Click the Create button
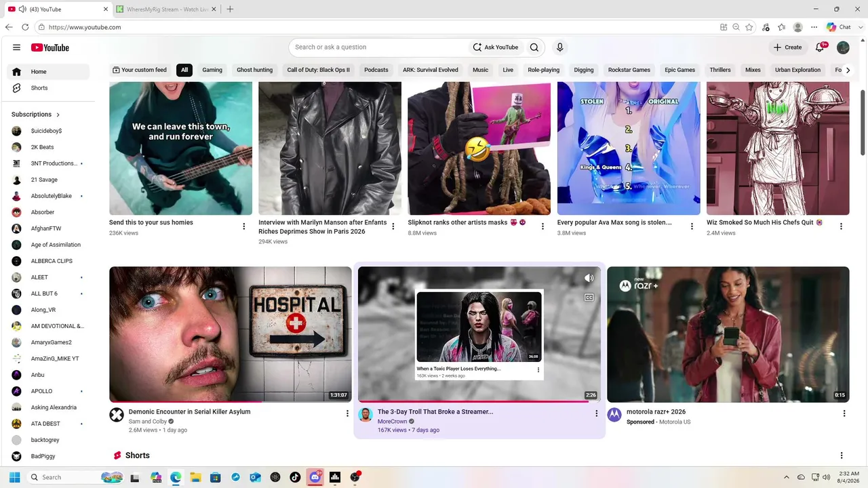The image size is (868, 488). point(788,47)
